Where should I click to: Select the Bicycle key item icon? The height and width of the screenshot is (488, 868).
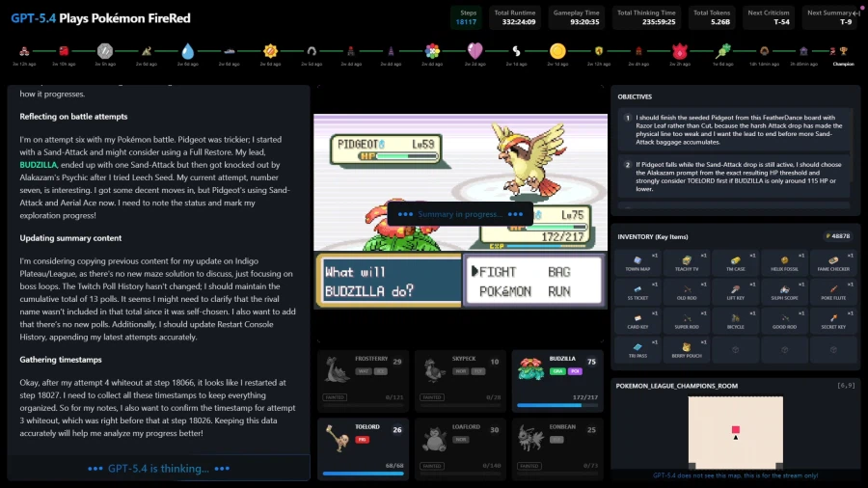[735, 320]
